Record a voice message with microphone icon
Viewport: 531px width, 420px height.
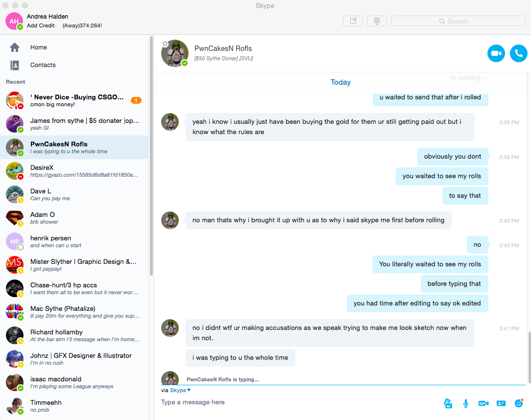(466, 403)
